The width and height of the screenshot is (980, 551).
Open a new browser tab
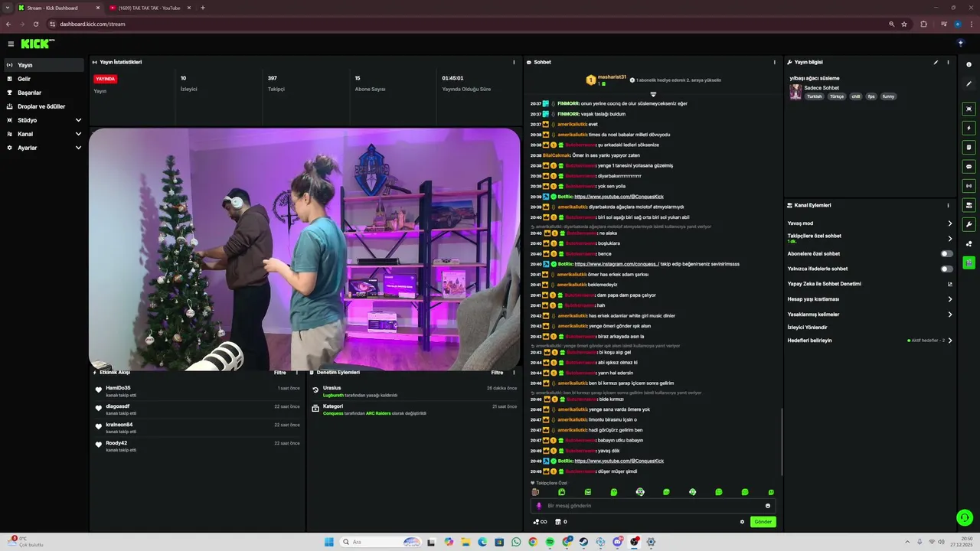coord(203,8)
